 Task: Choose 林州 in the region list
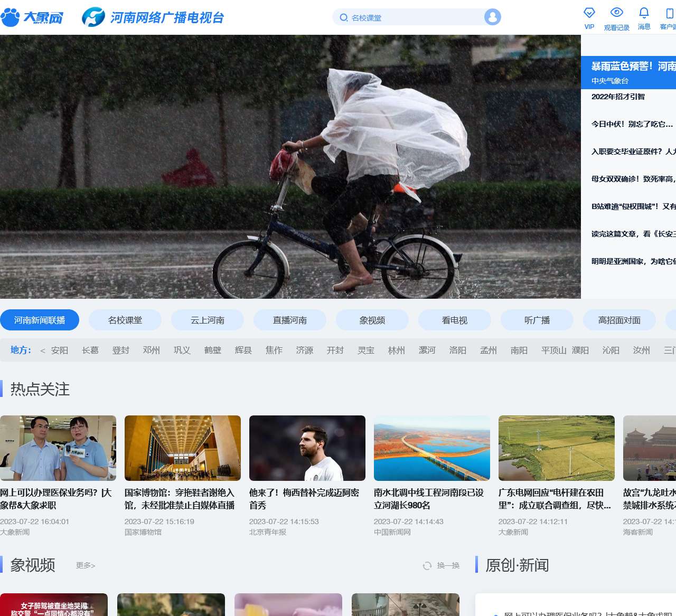(397, 350)
